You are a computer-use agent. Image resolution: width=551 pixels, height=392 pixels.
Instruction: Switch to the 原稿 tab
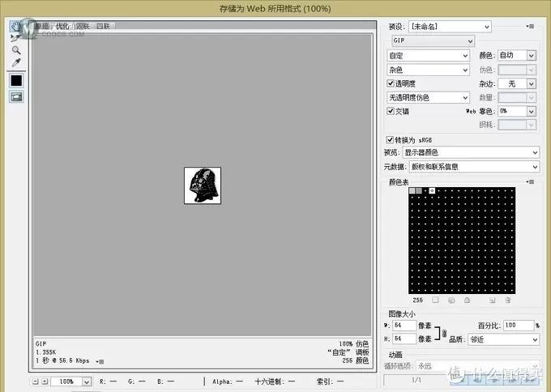pos(42,26)
